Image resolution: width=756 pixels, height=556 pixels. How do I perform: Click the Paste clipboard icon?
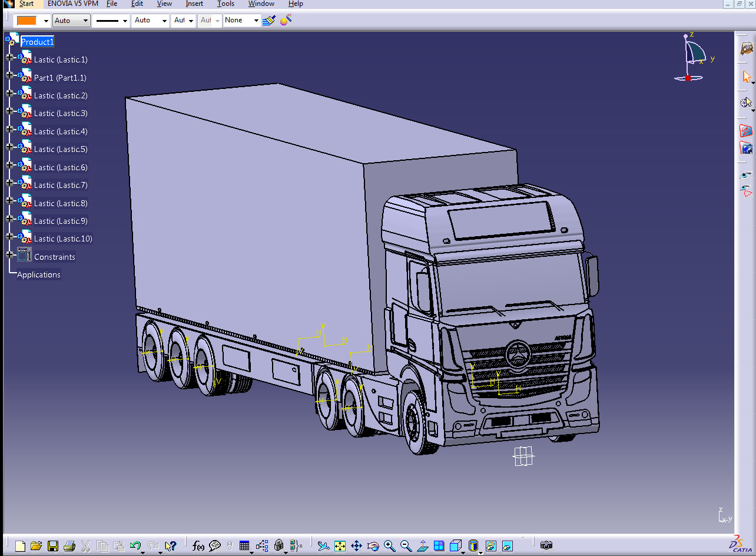(118, 546)
